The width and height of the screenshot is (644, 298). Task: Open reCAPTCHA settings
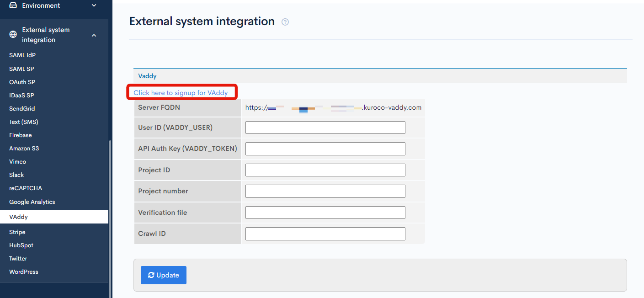click(x=26, y=188)
